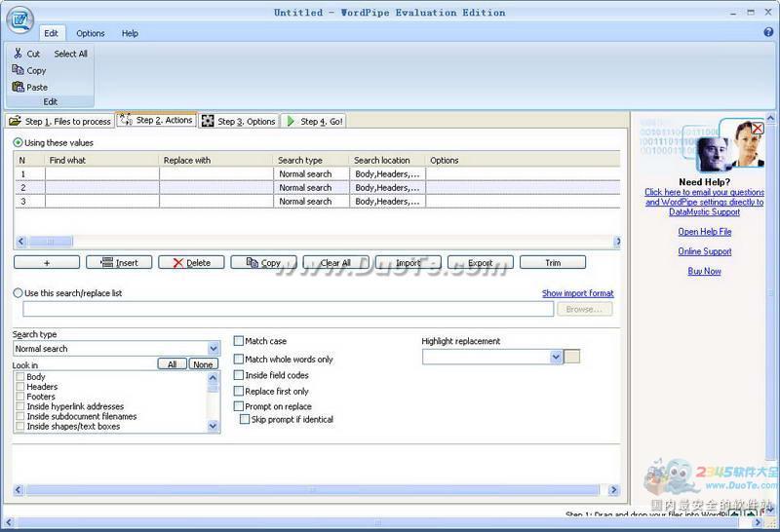Click the folder icon on Step 1 tab
Screen dimensions: 780x532
click(15, 121)
